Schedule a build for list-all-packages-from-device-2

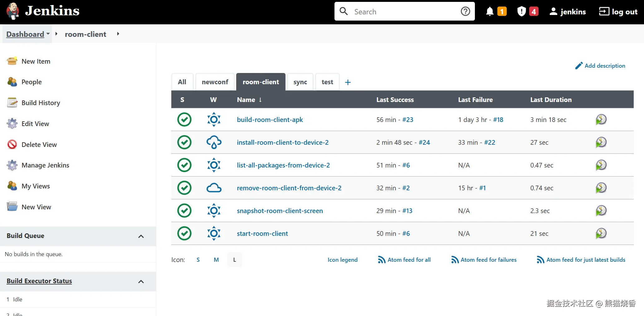601,165
